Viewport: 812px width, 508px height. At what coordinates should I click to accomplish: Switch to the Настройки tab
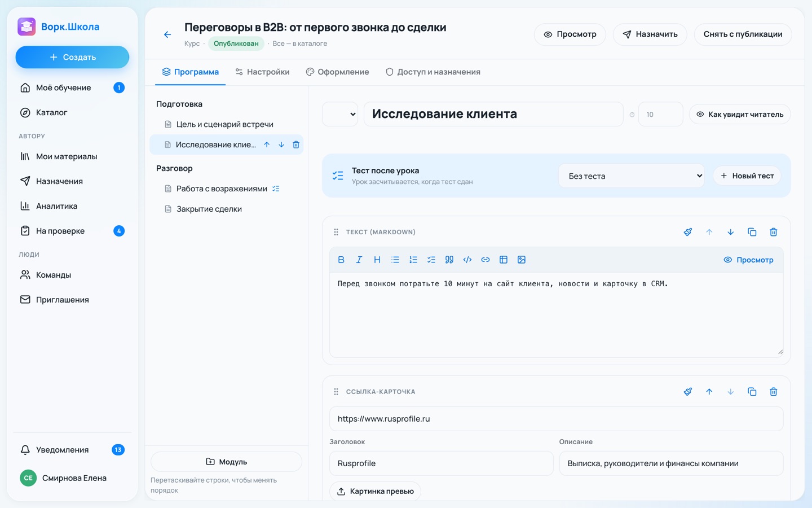[x=262, y=72]
